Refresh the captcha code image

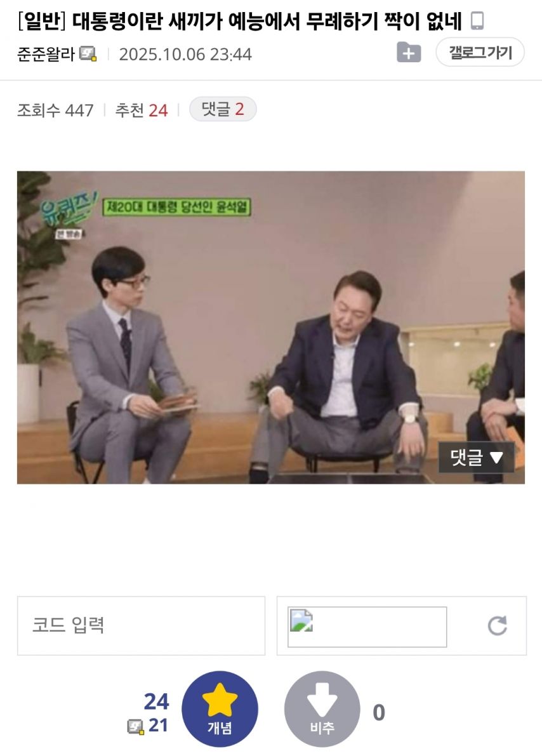pyautogui.click(x=497, y=626)
